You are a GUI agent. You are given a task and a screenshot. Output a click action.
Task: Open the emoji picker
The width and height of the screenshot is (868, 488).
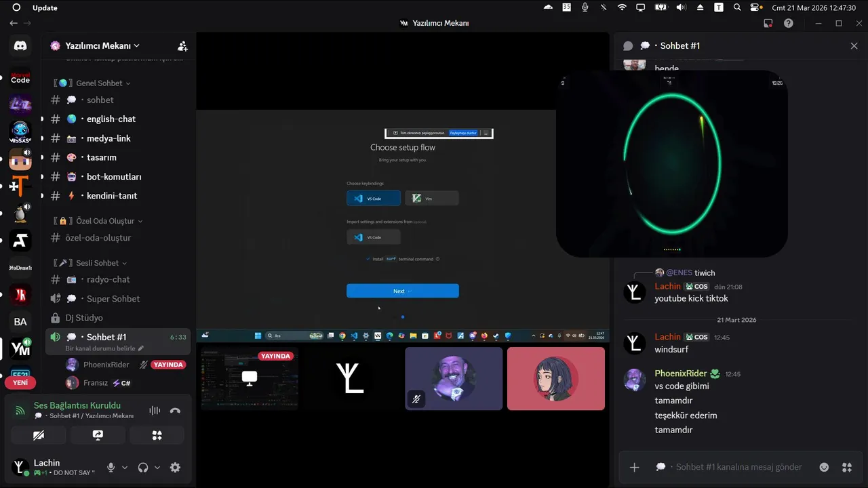(824, 467)
